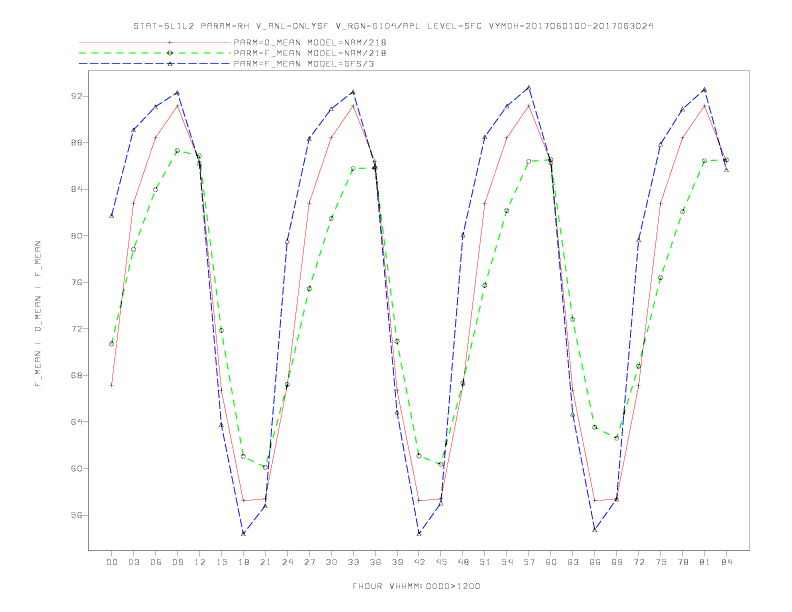Click the y-axis tick label 76
Image resolution: width=792 pixels, height=612 pixels.
click(x=77, y=282)
